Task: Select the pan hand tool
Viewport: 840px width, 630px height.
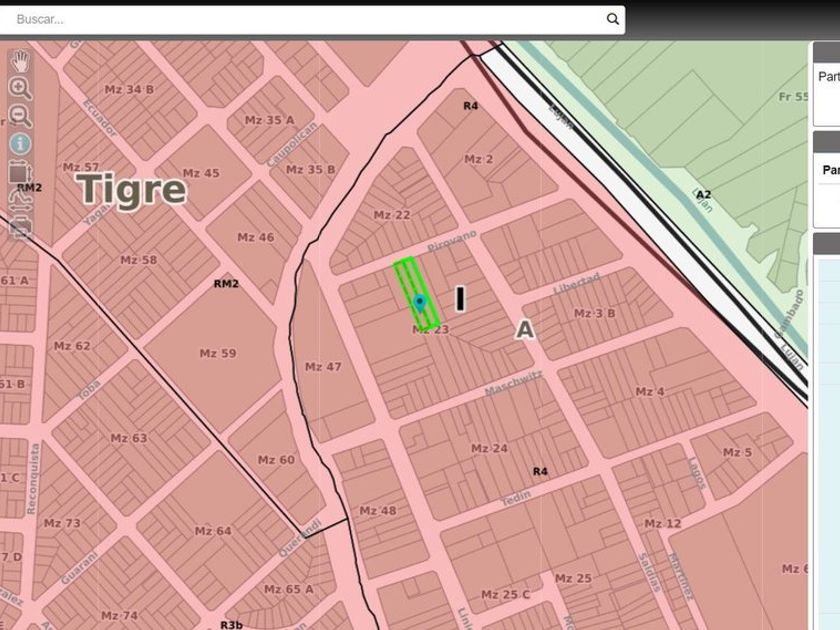Action: [20, 62]
